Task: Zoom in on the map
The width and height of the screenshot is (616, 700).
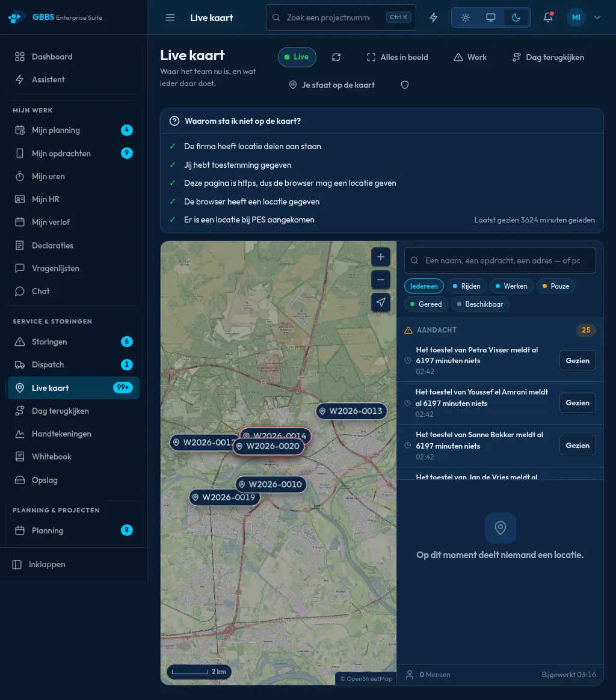Action: click(381, 257)
